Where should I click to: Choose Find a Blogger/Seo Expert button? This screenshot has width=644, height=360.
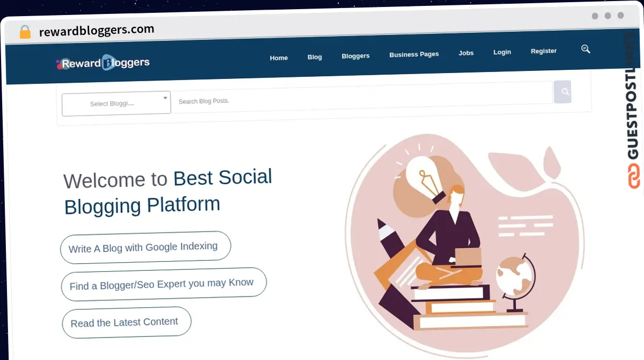[164, 283]
